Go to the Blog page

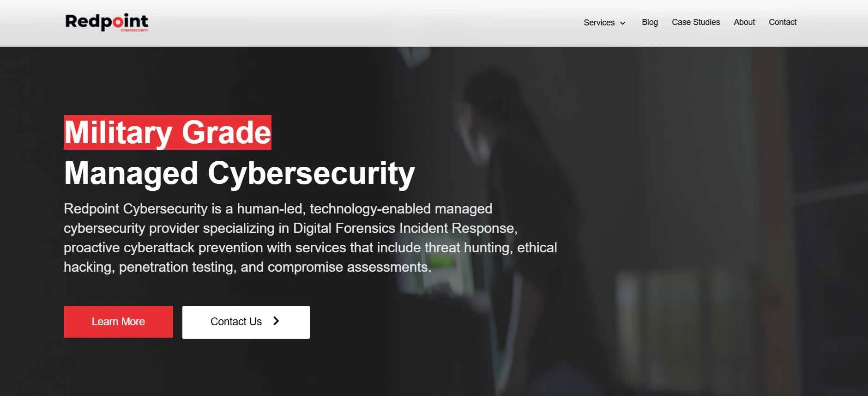pyautogui.click(x=650, y=22)
